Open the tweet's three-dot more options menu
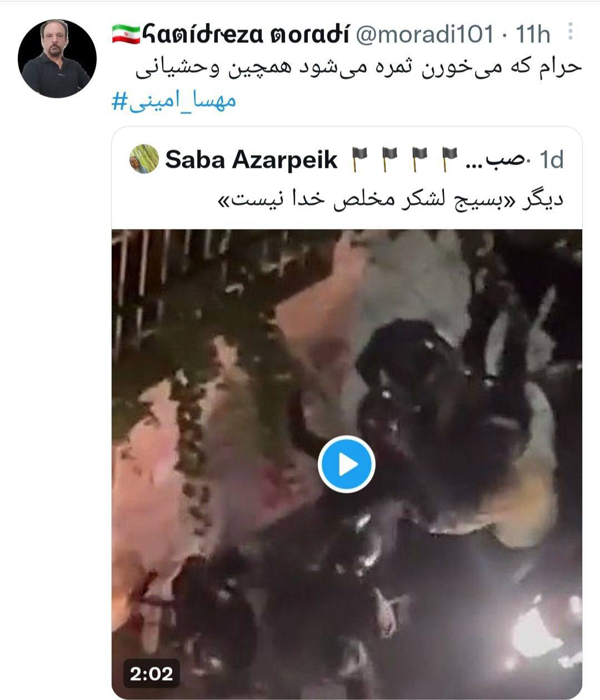Viewport: 600px width, 700px height. 570,32
